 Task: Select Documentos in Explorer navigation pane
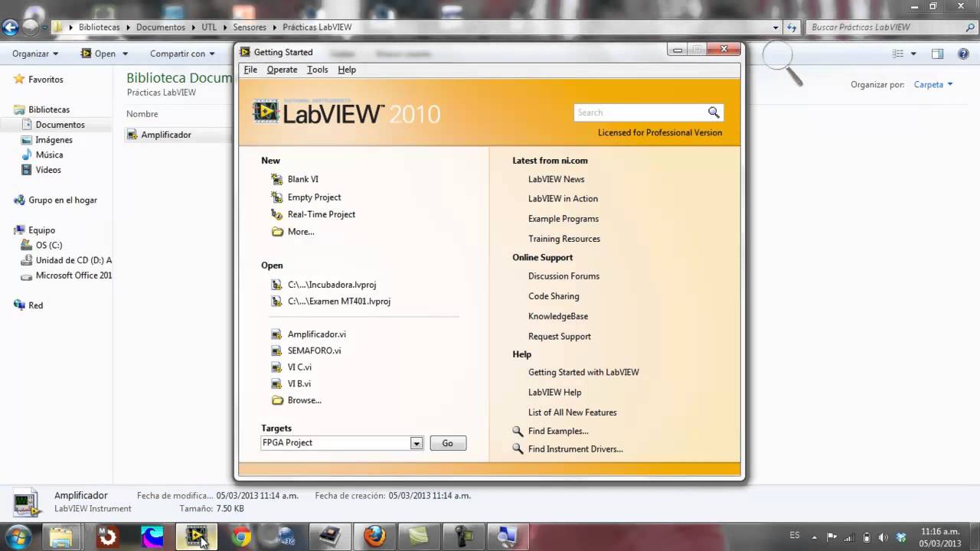coord(60,125)
